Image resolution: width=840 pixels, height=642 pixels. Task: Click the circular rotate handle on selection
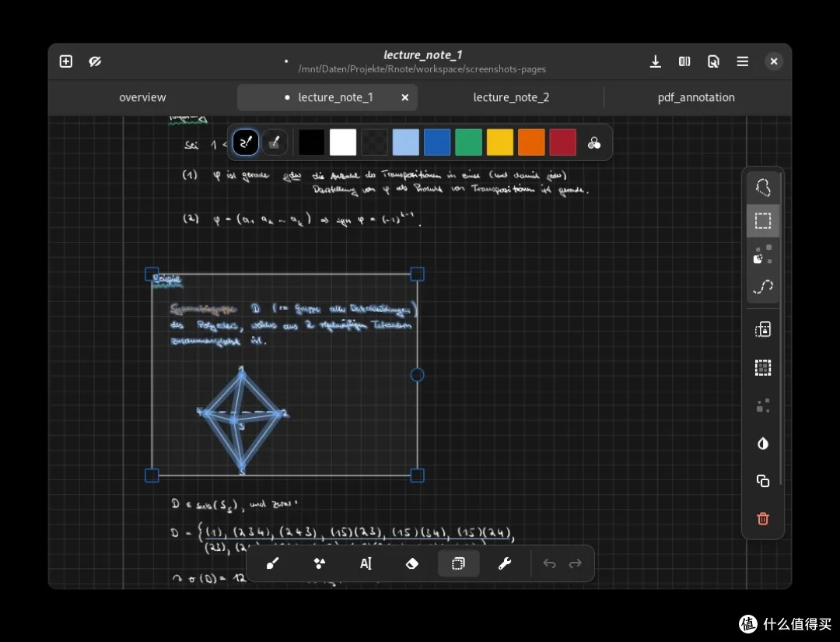(x=418, y=375)
